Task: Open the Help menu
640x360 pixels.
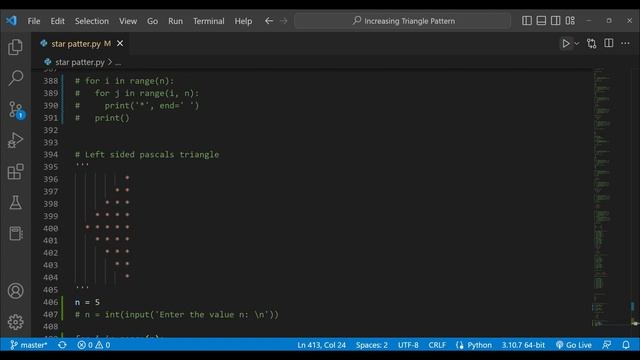Action: click(x=243, y=21)
